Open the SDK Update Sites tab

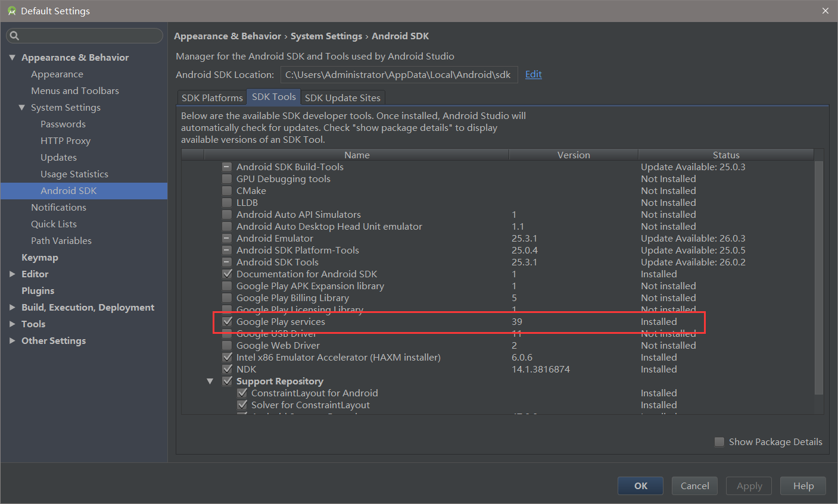pyautogui.click(x=342, y=98)
